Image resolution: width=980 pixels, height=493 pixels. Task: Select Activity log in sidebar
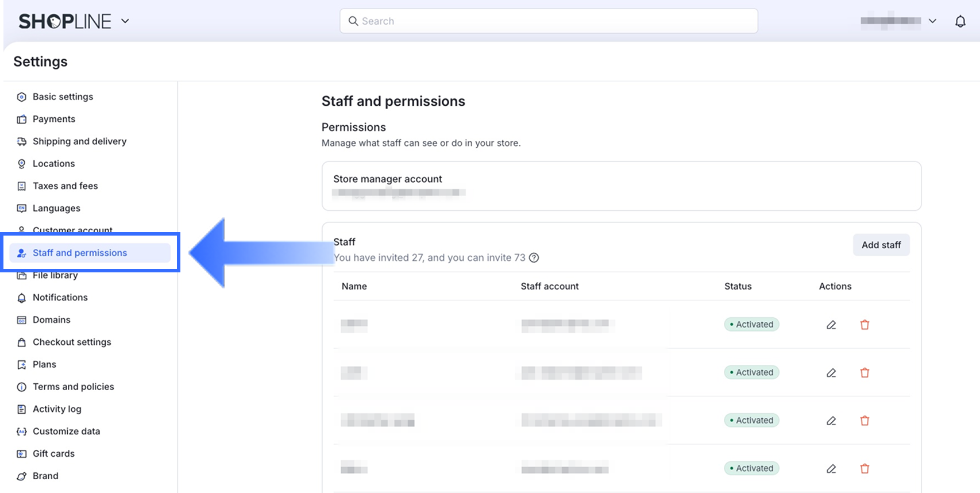tap(57, 409)
